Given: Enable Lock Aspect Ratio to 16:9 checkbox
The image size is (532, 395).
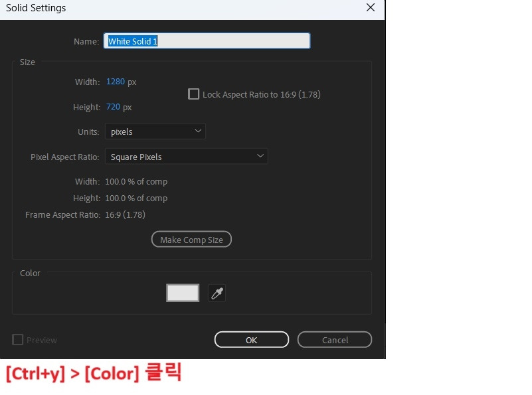Looking at the screenshot, I should [x=193, y=94].
